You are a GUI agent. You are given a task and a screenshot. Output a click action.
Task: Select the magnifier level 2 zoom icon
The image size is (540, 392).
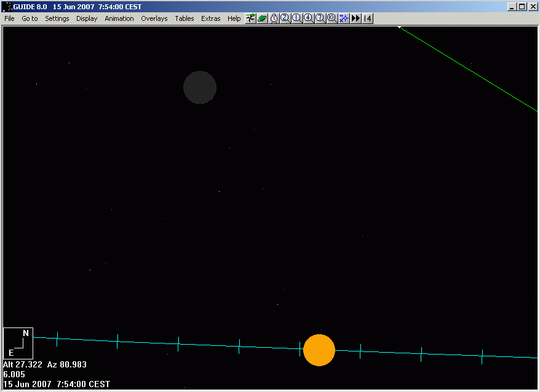(285, 18)
